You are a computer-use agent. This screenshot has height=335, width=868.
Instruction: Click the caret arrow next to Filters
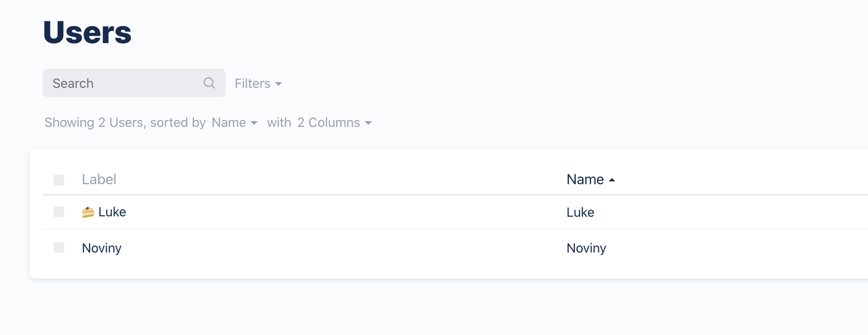tap(279, 84)
